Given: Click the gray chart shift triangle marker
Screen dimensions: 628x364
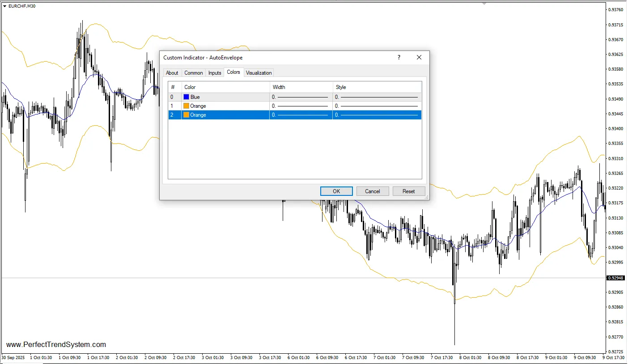Looking at the screenshot, I should [484, 4].
